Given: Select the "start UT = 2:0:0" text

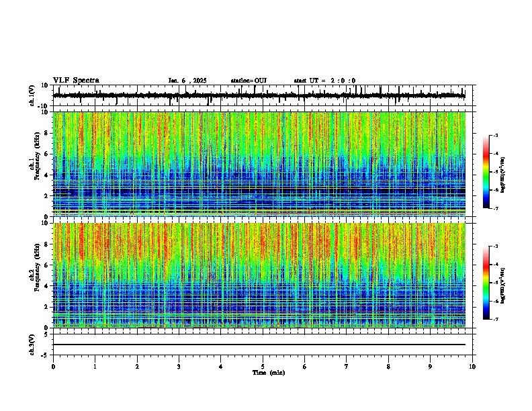Looking at the screenshot, I should pos(324,81).
